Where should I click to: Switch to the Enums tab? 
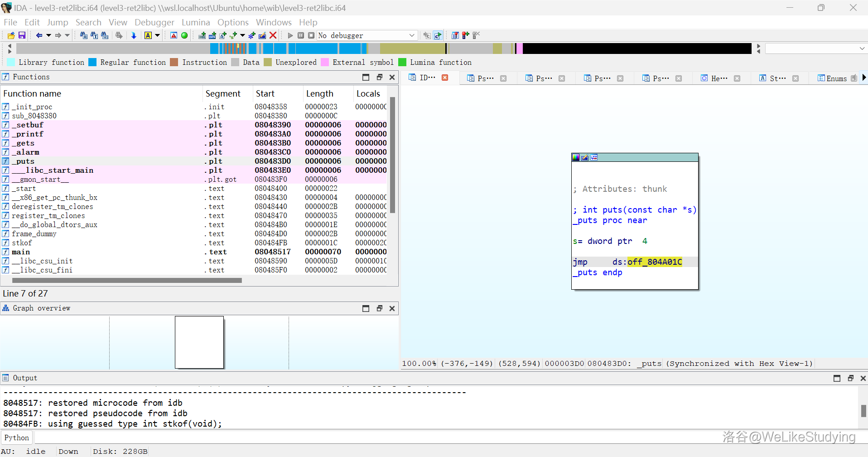tap(836, 78)
